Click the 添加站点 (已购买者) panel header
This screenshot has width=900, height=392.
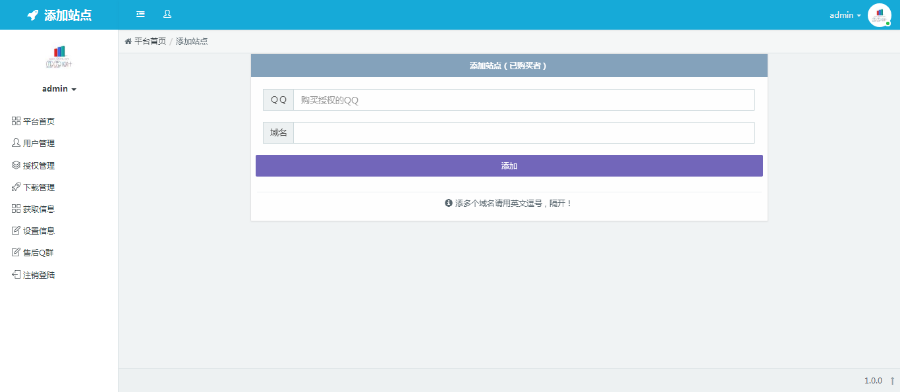pyautogui.click(x=509, y=65)
